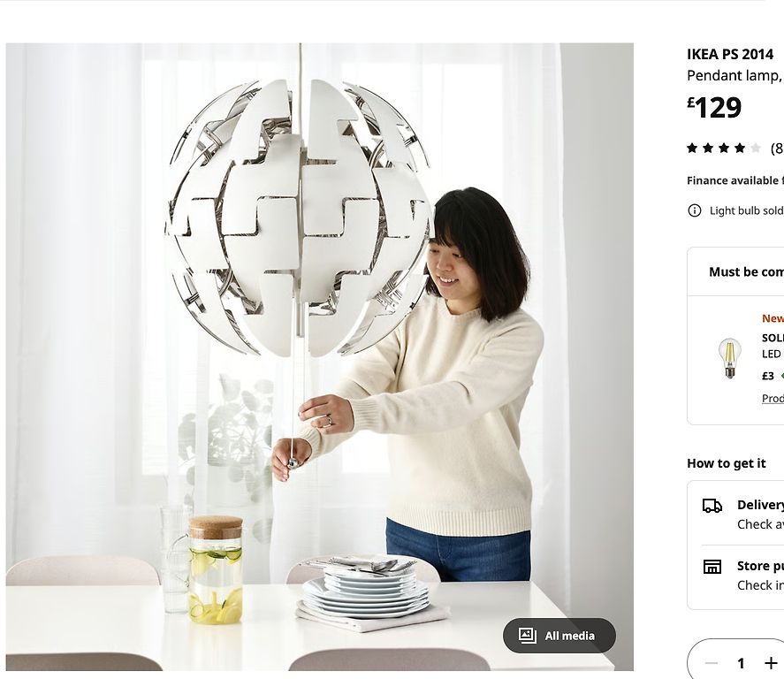Click the How to get it heading
The width and height of the screenshot is (784, 679).
[x=726, y=463]
